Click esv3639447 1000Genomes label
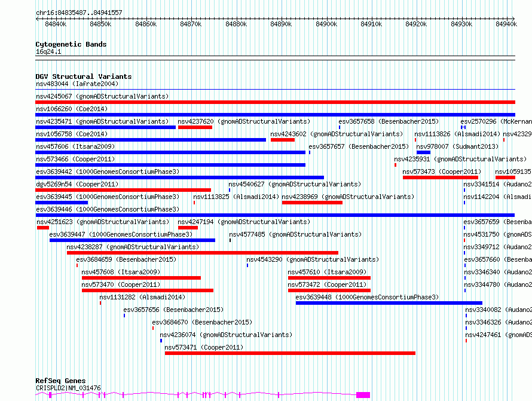Screen dimensions: 532x401 121,234
